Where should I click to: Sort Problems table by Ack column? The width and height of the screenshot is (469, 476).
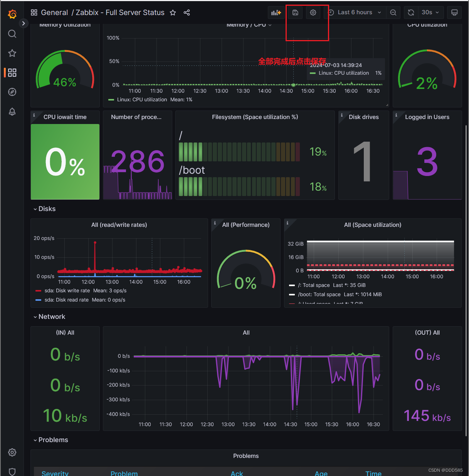(237, 473)
